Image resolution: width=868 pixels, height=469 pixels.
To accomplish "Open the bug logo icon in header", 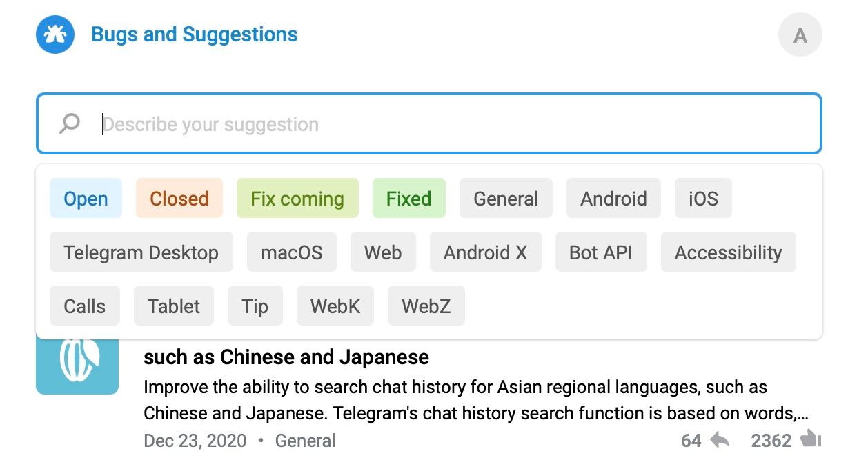I will [55, 34].
